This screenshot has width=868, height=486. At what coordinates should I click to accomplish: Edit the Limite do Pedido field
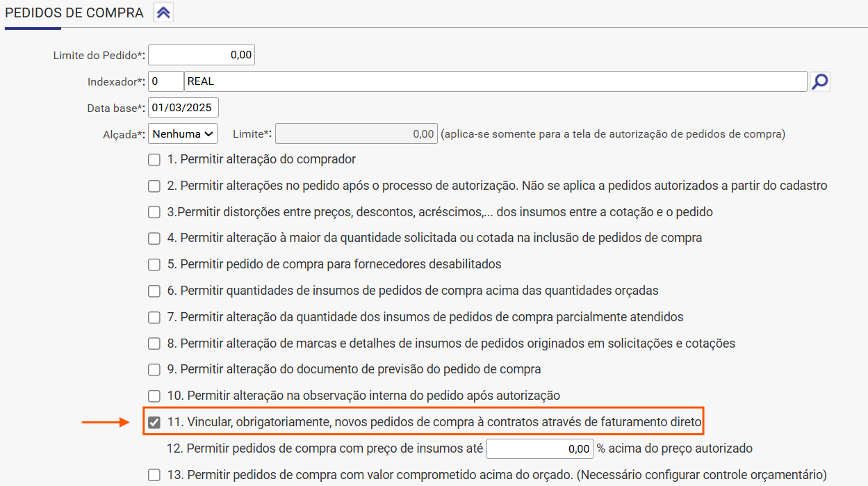coord(202,55)
